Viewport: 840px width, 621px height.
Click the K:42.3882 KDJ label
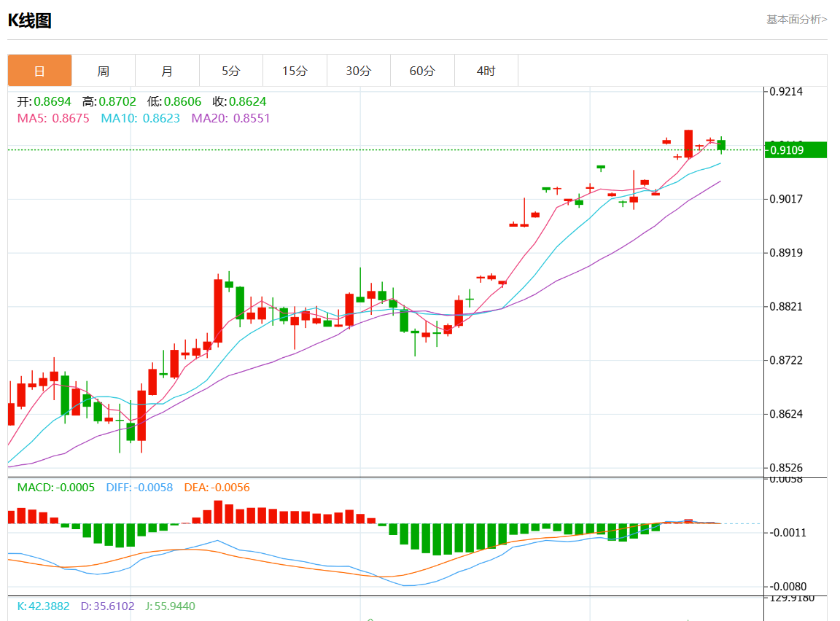coord(44,606)
